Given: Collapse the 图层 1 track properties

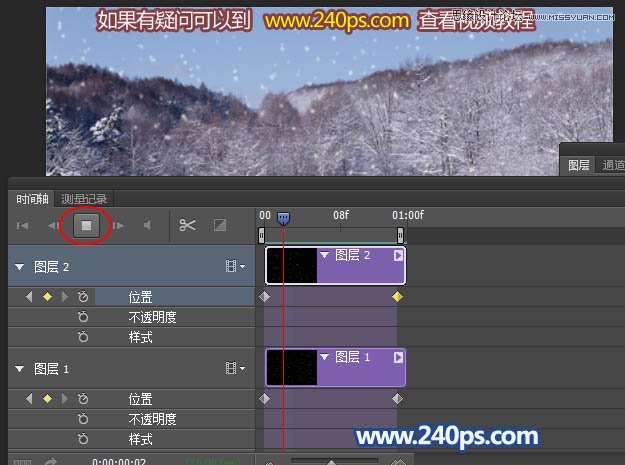Looking at the screenshot, I should point(20,369).
